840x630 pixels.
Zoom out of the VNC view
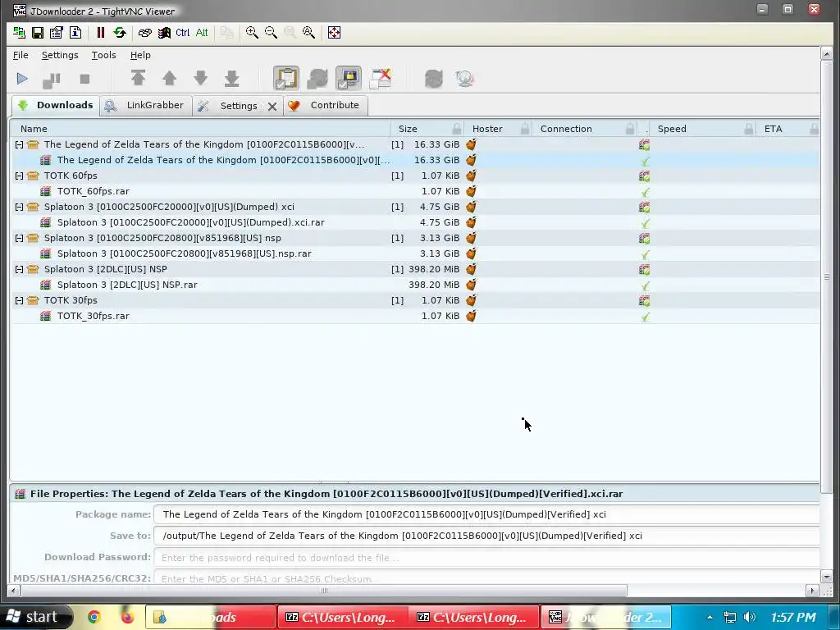[271, 33]
